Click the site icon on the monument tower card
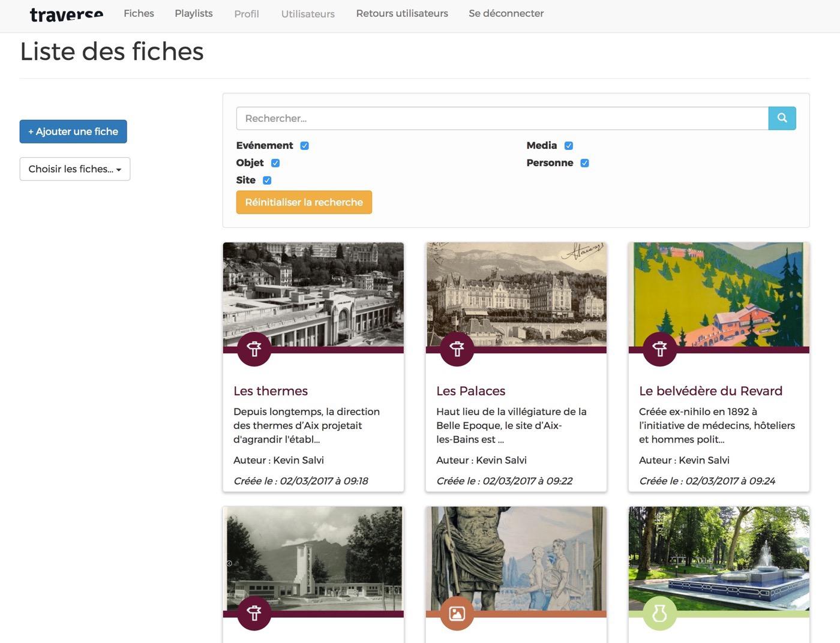The width and height of the screenshot is (840, 643). [x=254, y=613]
